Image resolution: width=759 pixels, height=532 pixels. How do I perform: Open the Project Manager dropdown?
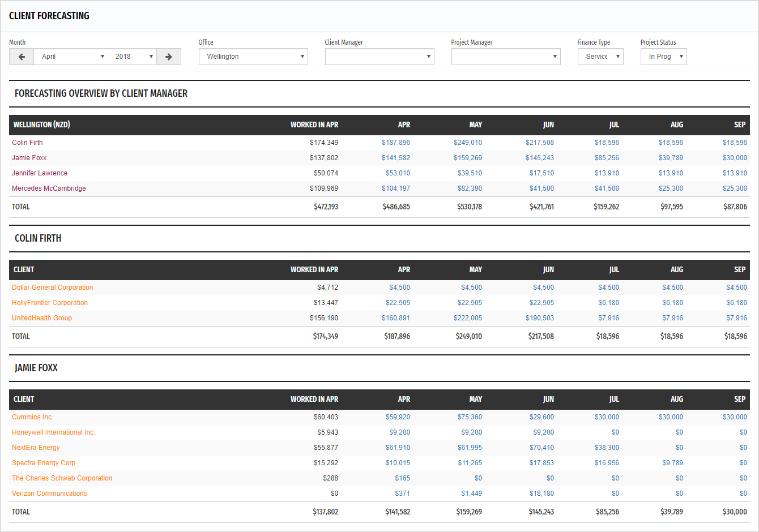(506, 57)
